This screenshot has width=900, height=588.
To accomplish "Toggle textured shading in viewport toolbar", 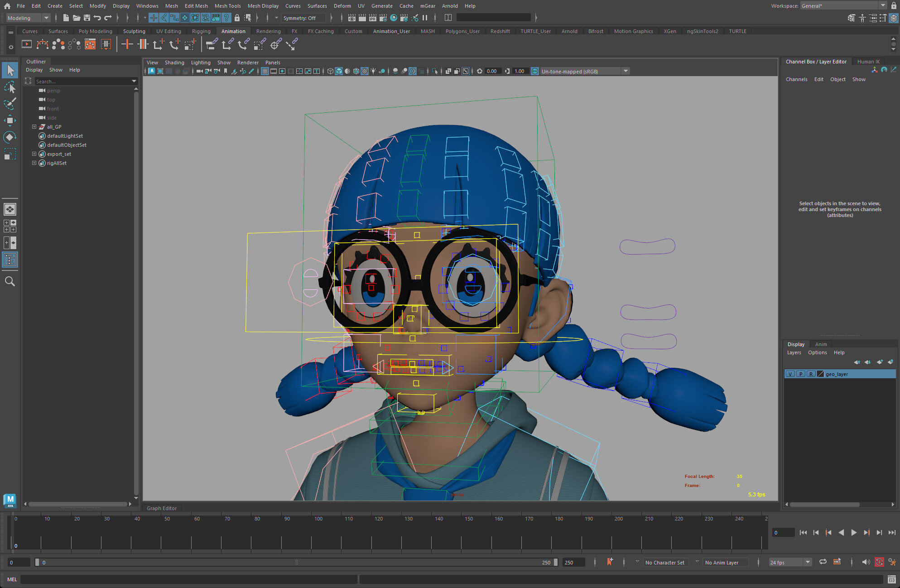I will (365, 71).
